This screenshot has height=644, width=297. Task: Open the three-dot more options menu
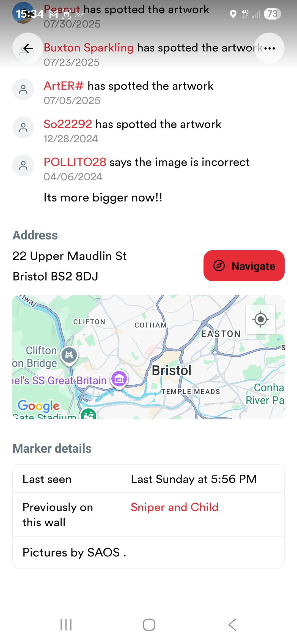(x=269, y=48)
